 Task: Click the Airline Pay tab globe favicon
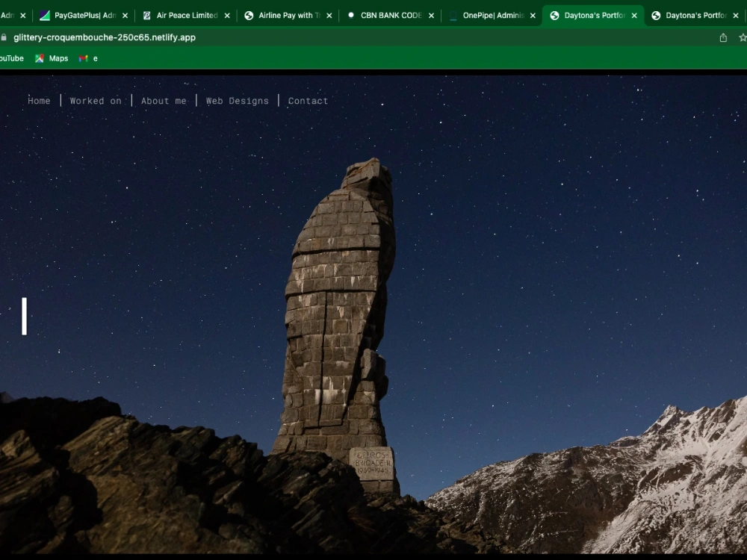(249, 16)
